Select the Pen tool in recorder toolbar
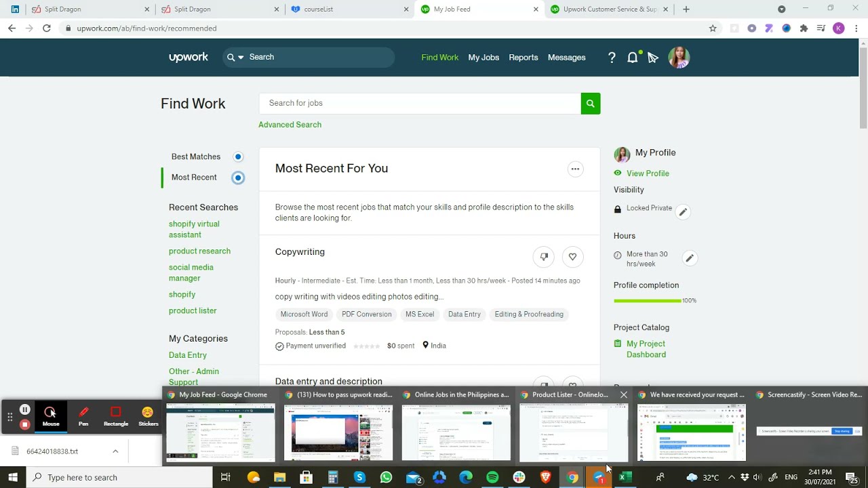Viewport: 868px width, 488px height. click(x=83, y=415)
